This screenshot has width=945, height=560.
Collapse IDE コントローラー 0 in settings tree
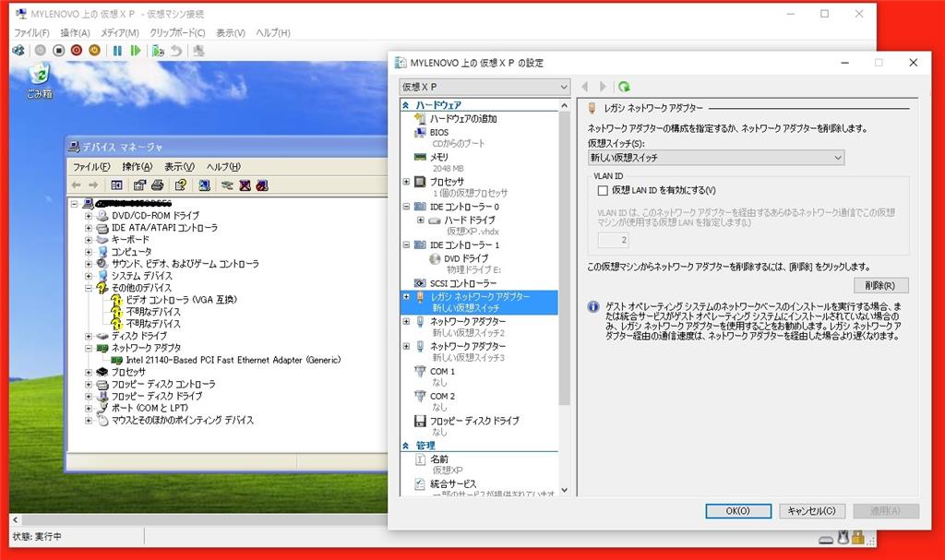point(406,206)
